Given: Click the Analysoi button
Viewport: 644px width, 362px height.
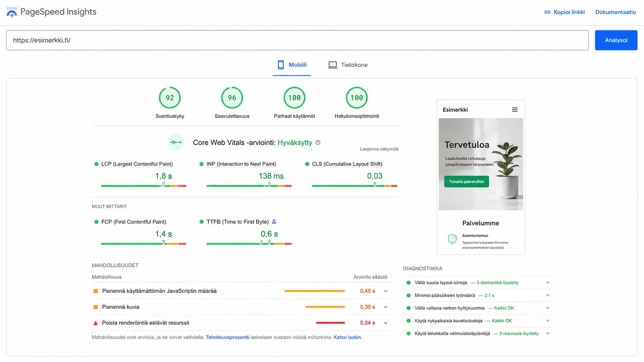Looking at the screenshot, I should [x=616, y=40].
